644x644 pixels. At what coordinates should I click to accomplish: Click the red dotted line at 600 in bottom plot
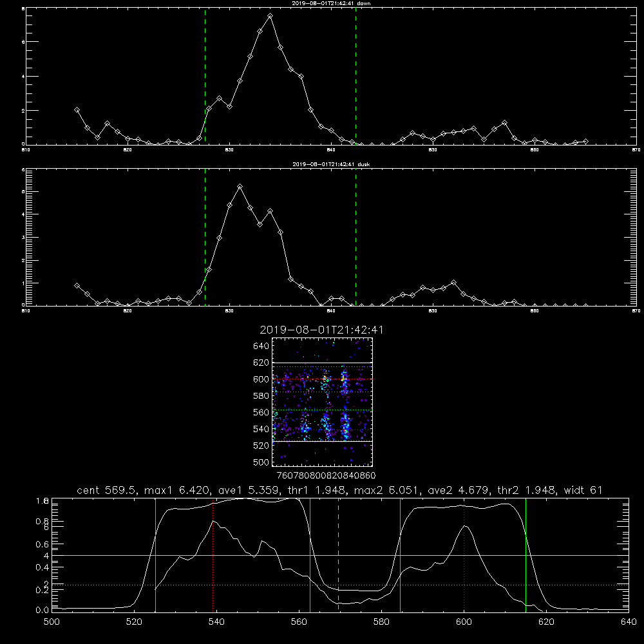coord(464,554)
